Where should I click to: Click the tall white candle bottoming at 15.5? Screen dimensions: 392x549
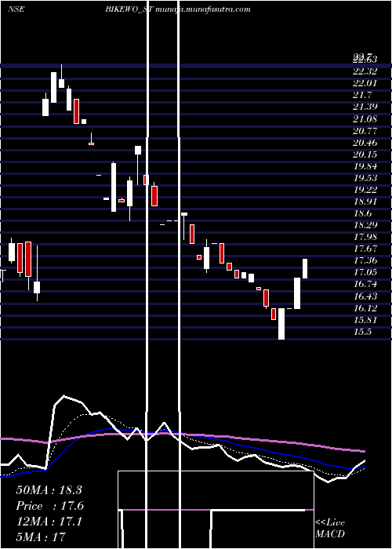pos(281,324)
